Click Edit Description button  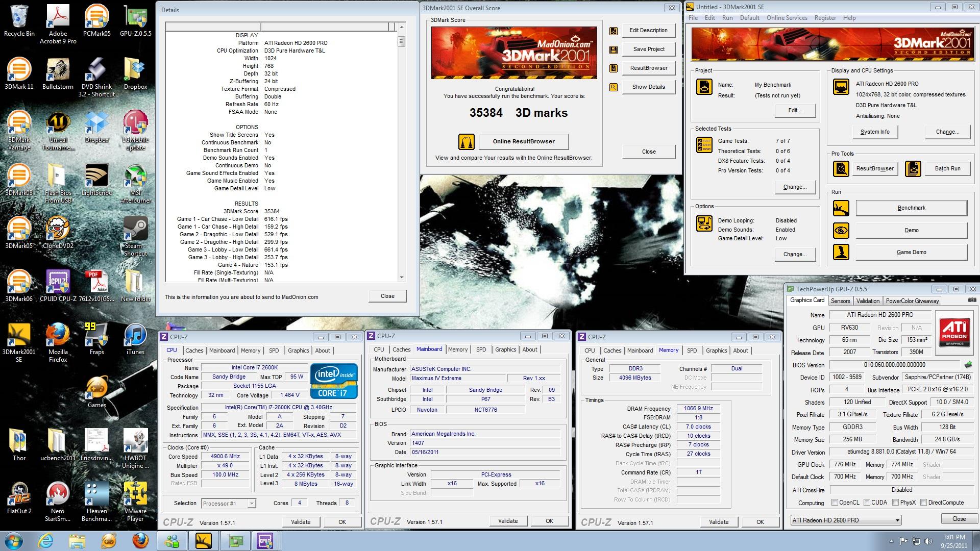pyautogui.click(x=648, y=31)
